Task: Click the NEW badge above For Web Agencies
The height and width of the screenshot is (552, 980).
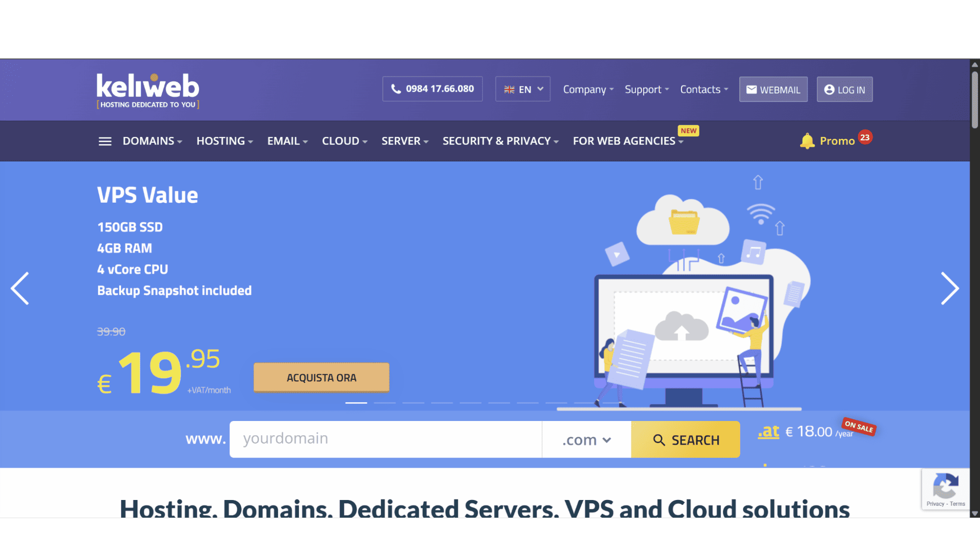Action: pos(688,131)
